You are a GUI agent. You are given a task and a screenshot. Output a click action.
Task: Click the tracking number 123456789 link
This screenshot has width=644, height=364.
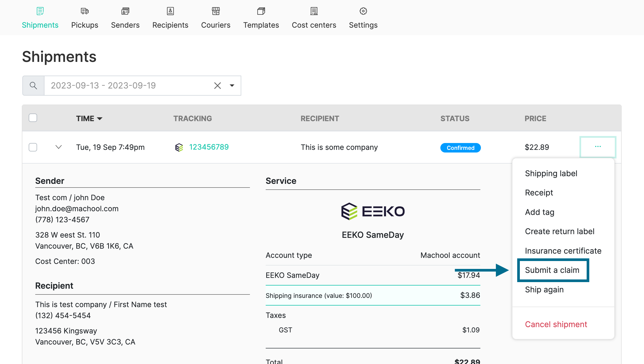pos(208,146)
